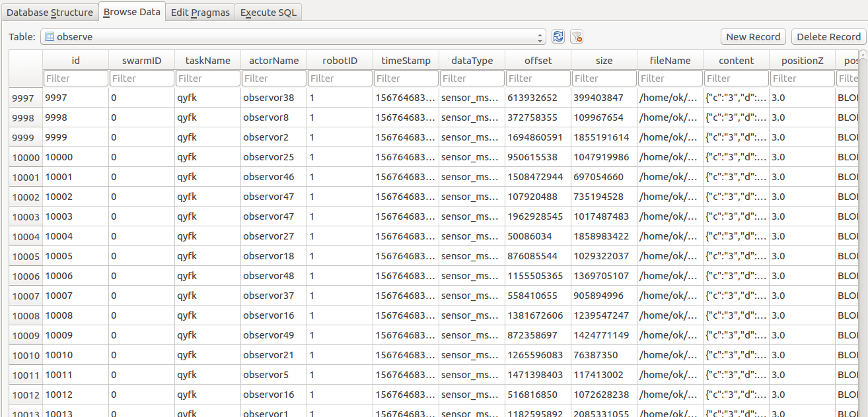Sort by the dataType column header
The height and width of the screenshot is (417, 868).
[472, 60]
